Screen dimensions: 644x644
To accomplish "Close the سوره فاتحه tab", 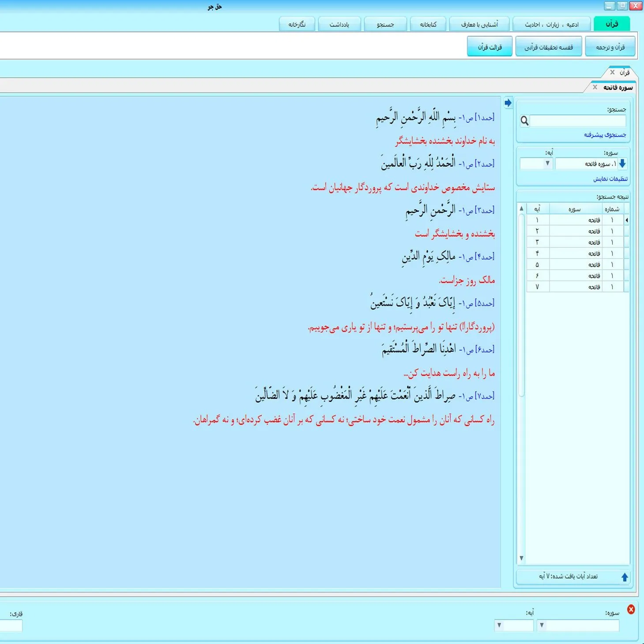I will (595, 87).
